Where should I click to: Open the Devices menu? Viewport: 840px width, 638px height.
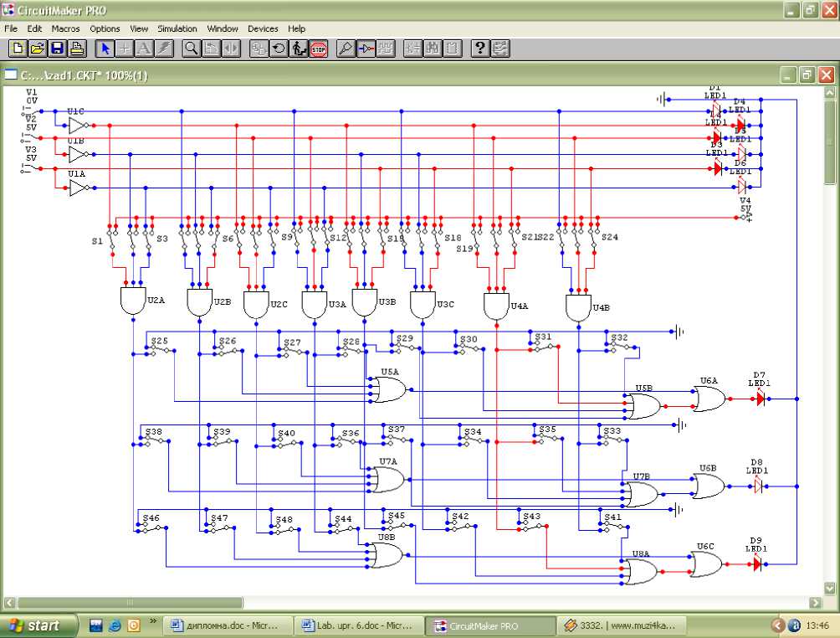click(263, 28)
